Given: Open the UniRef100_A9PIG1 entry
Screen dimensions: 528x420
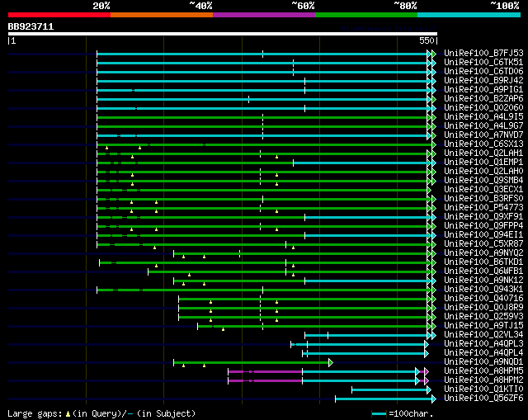Looking at the screenshot, I should pyautogui.click(x=483, y=90).
